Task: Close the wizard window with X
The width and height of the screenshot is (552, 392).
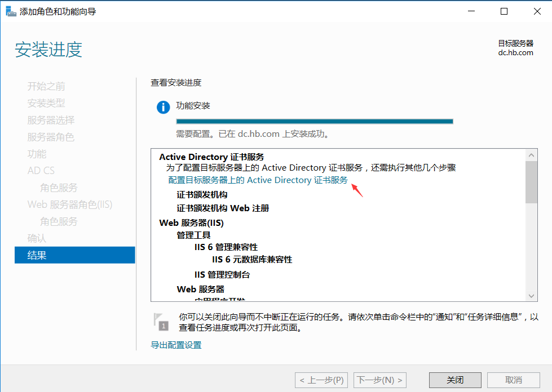Action: coord(537,11)
